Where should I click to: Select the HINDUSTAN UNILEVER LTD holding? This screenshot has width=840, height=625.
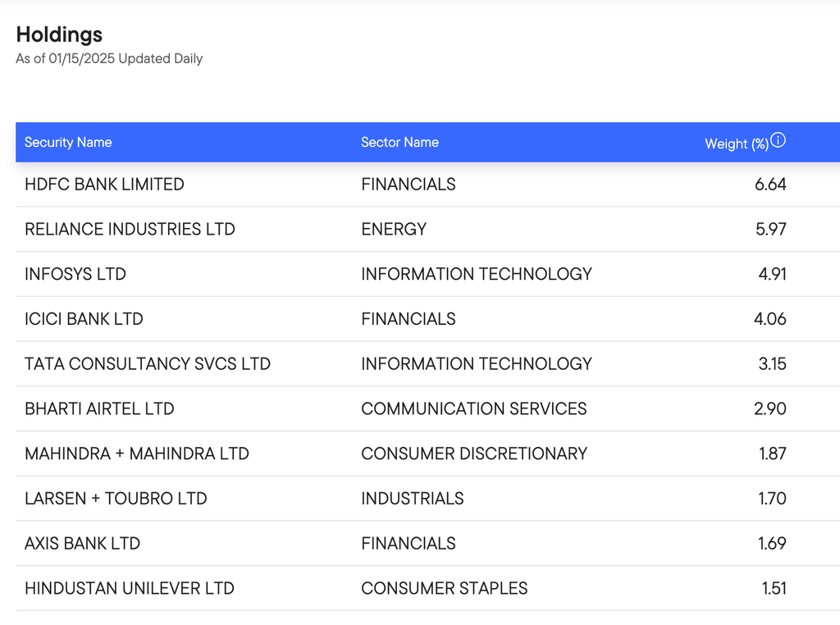click(x=130, y=589)
